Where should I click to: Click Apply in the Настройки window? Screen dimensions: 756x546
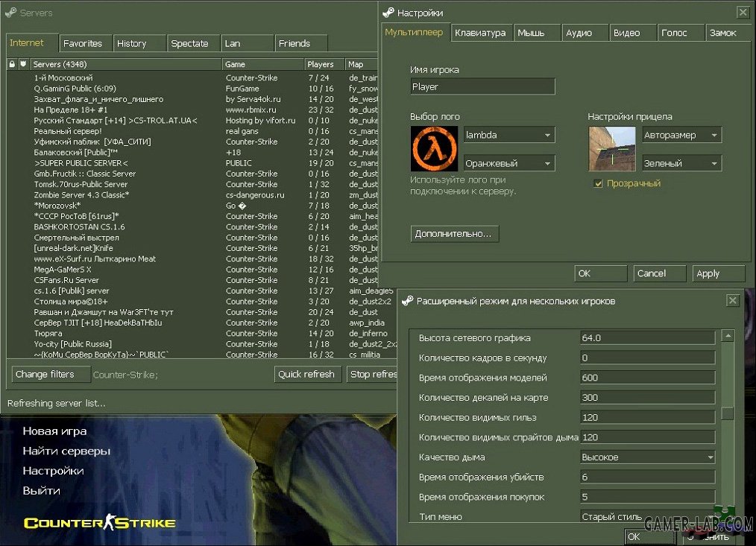point(719,273)
